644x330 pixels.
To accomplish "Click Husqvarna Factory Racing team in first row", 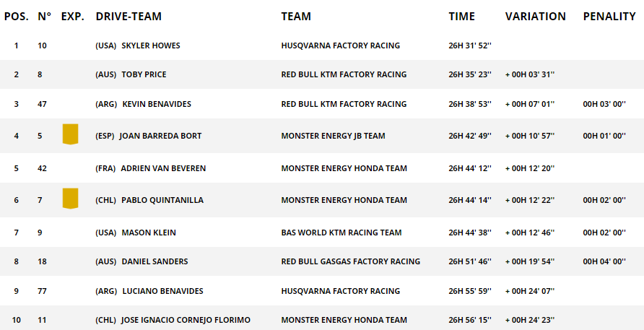I will click(341, 45).
